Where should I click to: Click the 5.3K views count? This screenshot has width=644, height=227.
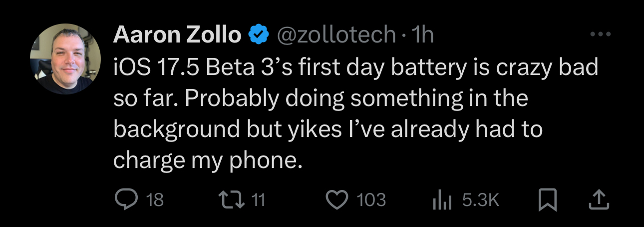coord(480,200)
